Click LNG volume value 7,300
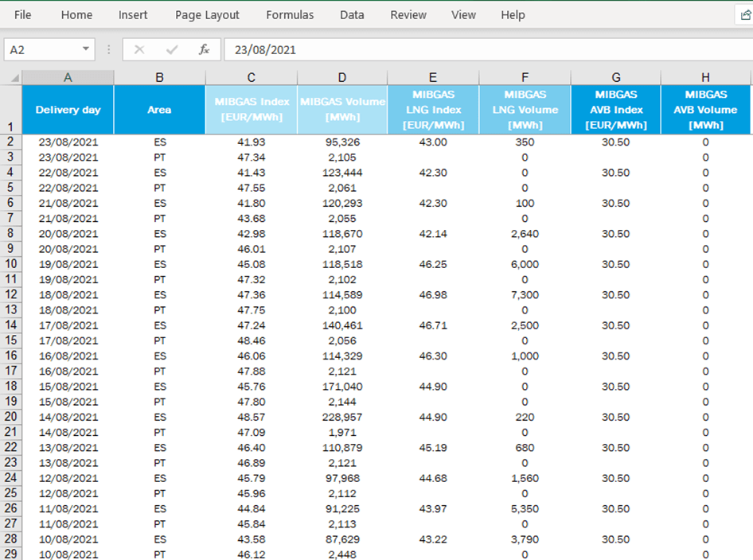 point(525,294)
